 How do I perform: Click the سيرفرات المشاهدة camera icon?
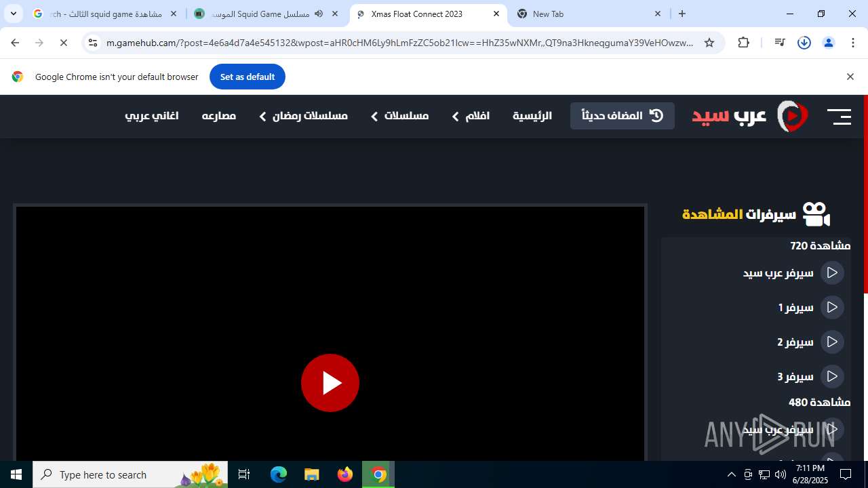(x=816, y=214)
